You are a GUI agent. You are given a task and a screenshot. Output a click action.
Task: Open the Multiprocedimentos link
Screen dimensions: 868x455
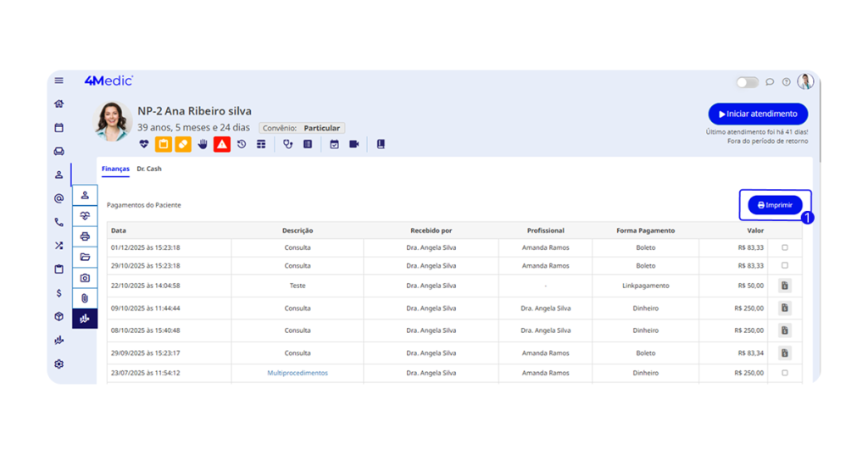298,373
